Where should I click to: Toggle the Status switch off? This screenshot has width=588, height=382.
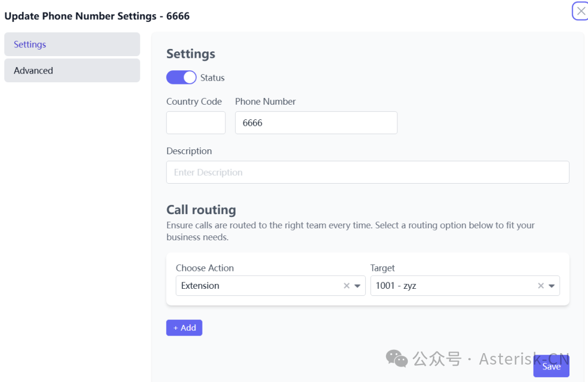coord(181,77)
